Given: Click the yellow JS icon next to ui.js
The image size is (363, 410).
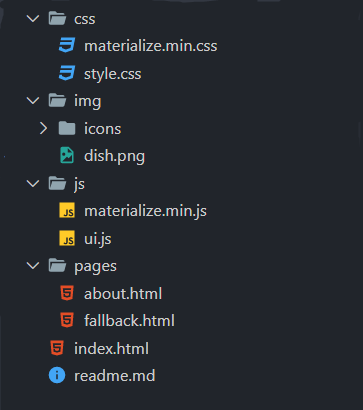Looking at the screenshot, I should pyautogui.click(x=67, y=238).
